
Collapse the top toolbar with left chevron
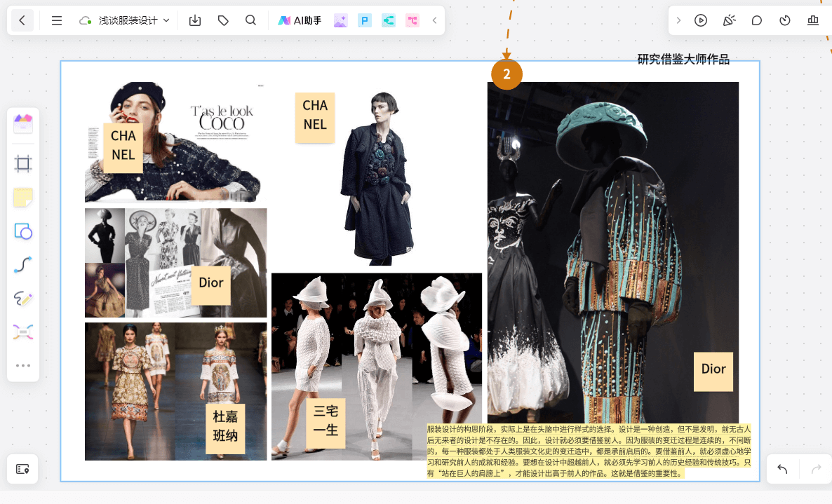click(434, 20)
